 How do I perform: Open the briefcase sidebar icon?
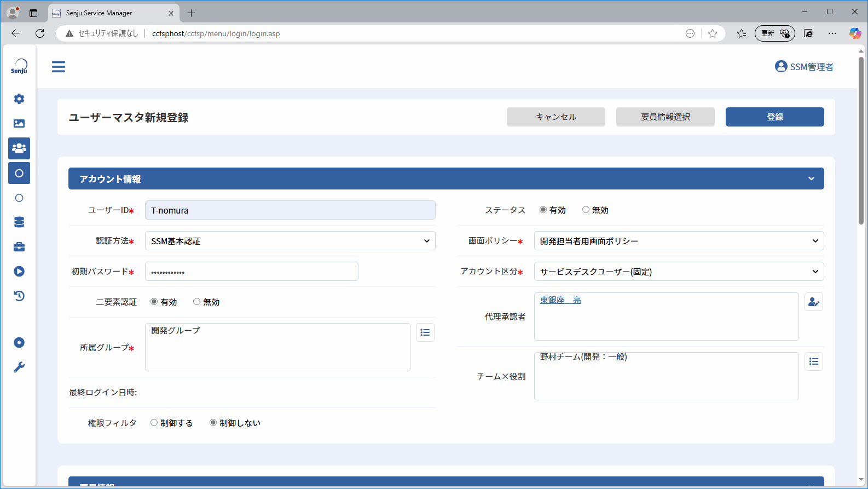pos(19,247)
